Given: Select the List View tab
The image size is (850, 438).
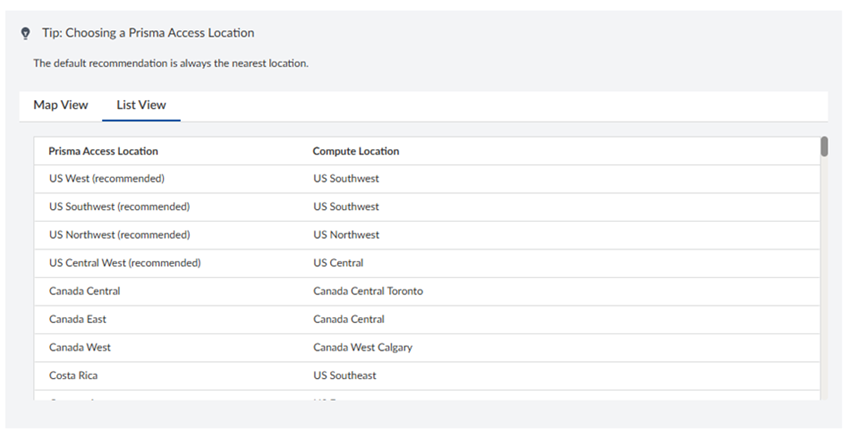Looking at the screenshot, I should pos(141,105).
